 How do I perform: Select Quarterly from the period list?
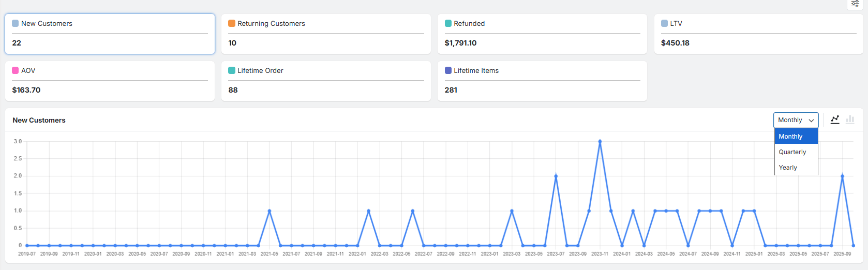(x=792, y=152)
